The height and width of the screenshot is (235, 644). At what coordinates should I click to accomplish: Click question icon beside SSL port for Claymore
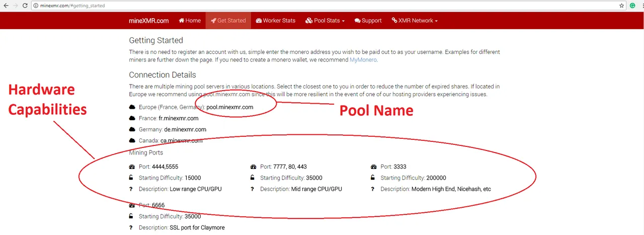[x=131, y=227]
